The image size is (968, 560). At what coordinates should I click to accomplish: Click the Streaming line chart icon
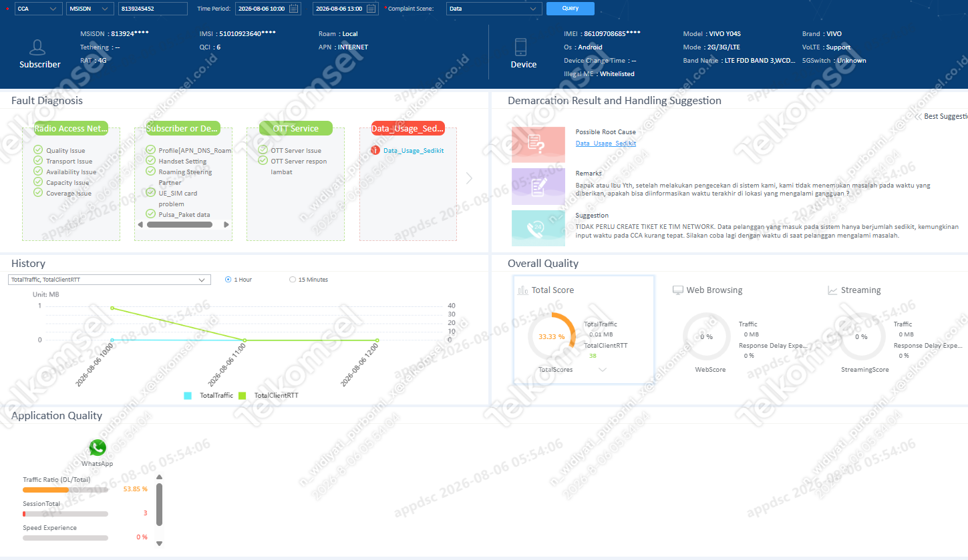(832, 290)
